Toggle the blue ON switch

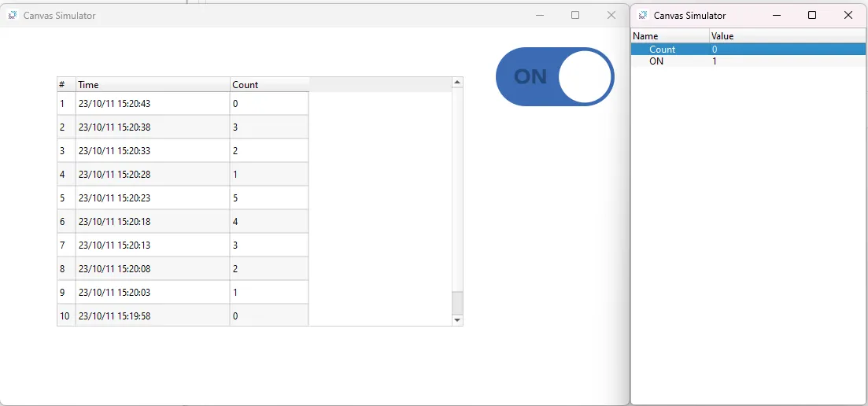[x=555, y=76]
